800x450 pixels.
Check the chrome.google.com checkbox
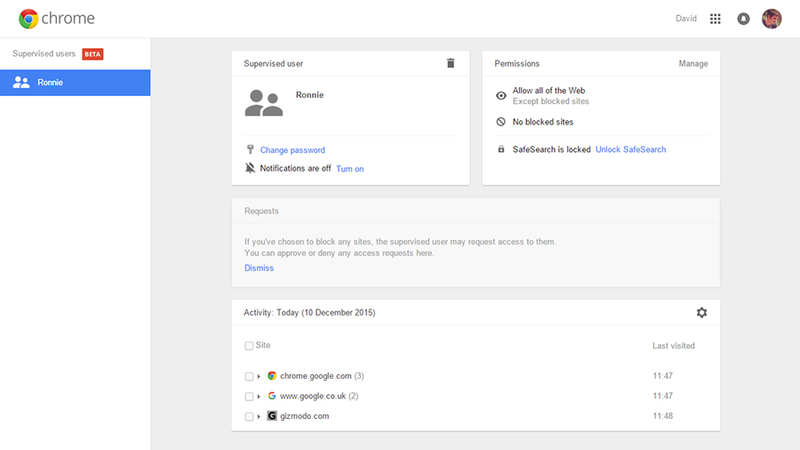point(249,377)
